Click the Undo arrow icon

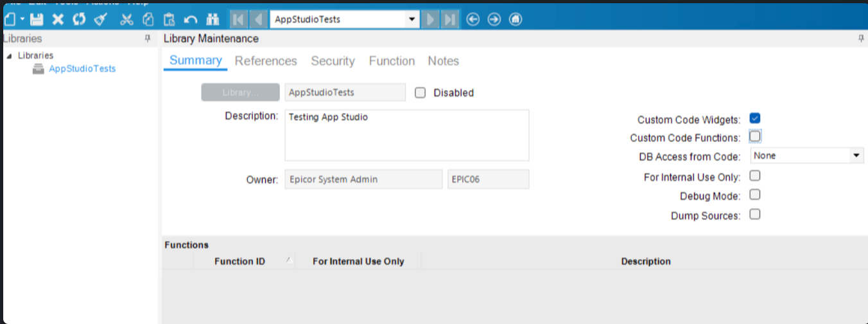coord(191,19)
